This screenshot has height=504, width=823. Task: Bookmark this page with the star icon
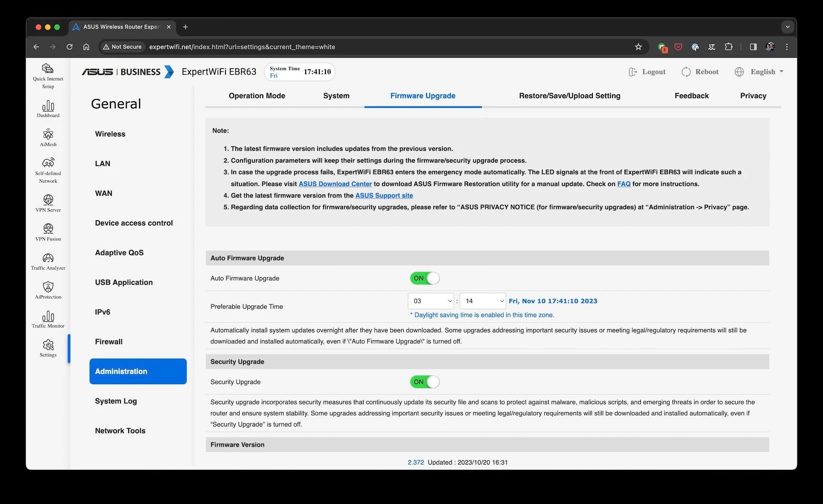pyautogui.click(x=638, y=47)
